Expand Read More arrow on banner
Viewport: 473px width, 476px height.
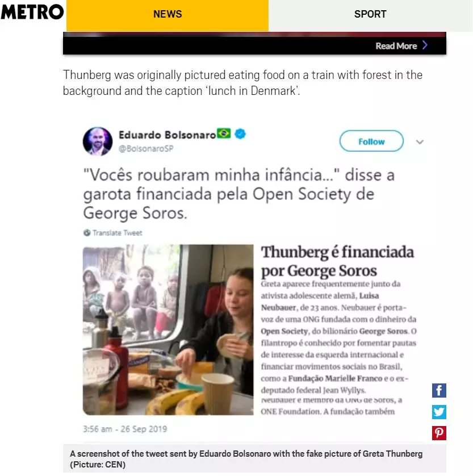425,45
